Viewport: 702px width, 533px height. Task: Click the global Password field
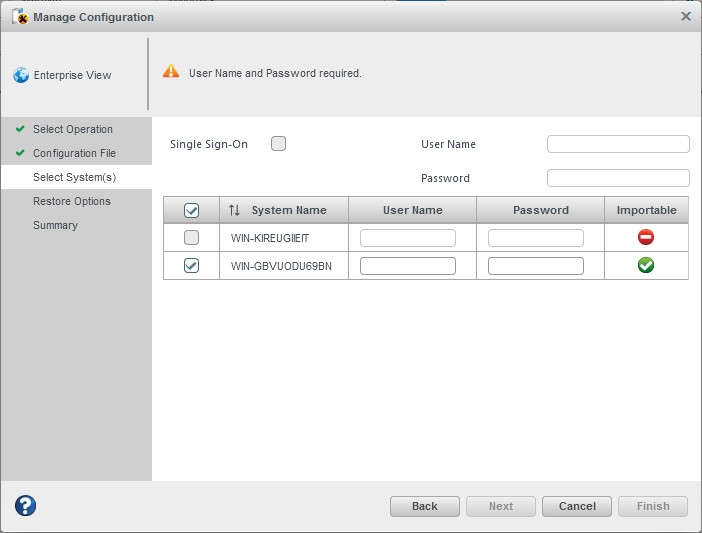click(x=618, y=178)
